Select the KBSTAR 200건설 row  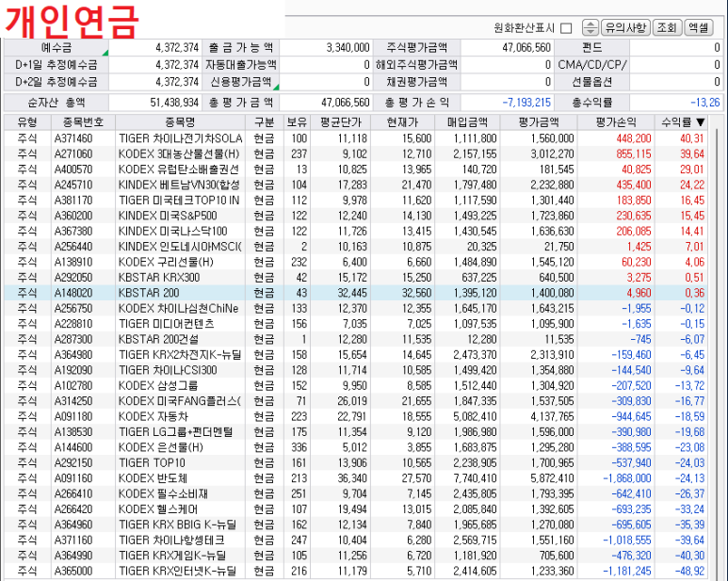(356, 339)
